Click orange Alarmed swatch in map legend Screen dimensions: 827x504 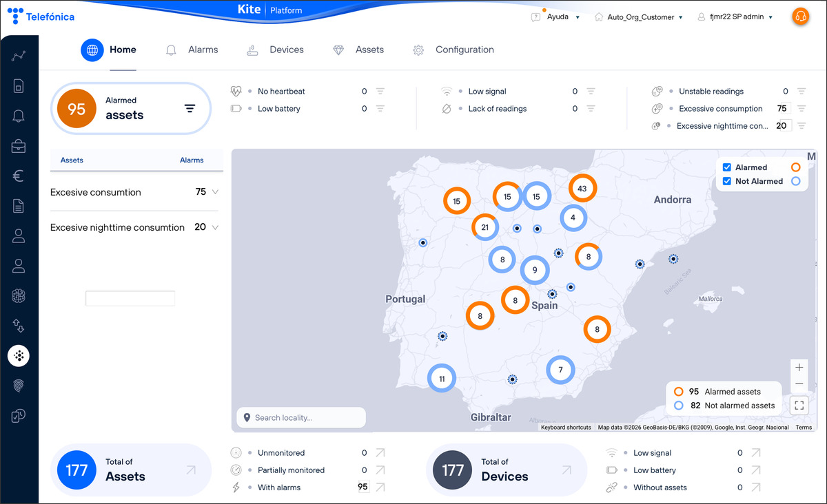[x=796, y=167]
